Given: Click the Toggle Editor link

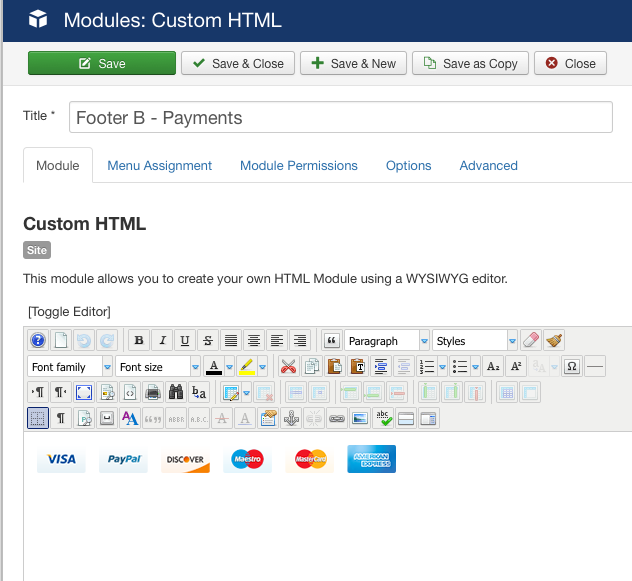Looking at the screenshot, I should (x=69, y=312).
